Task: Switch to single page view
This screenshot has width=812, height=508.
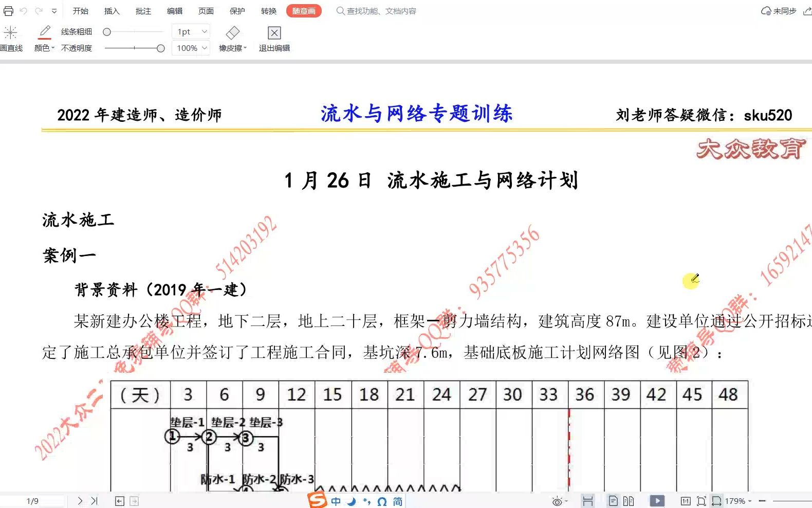Action: point(613,501)
